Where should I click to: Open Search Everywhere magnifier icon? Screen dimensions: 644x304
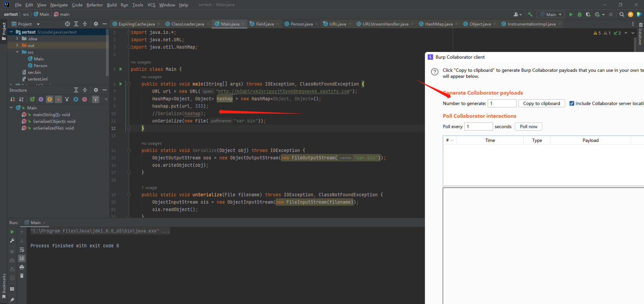click(622, 14)
